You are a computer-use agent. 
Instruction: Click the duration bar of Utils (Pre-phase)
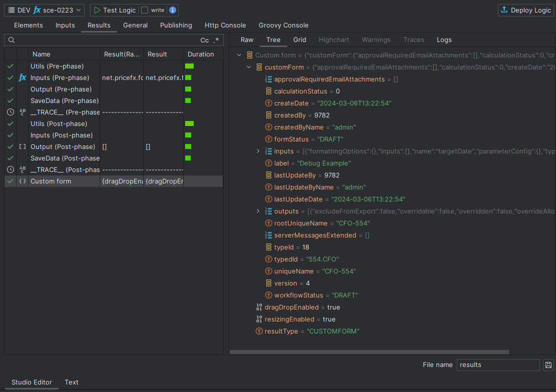click(189, 66)
